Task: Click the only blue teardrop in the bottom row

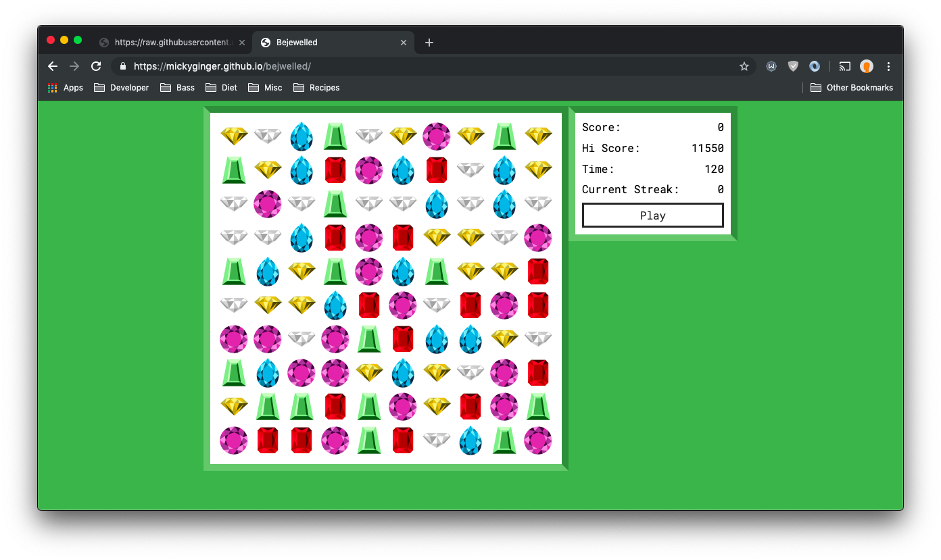Action: [470, 440]
